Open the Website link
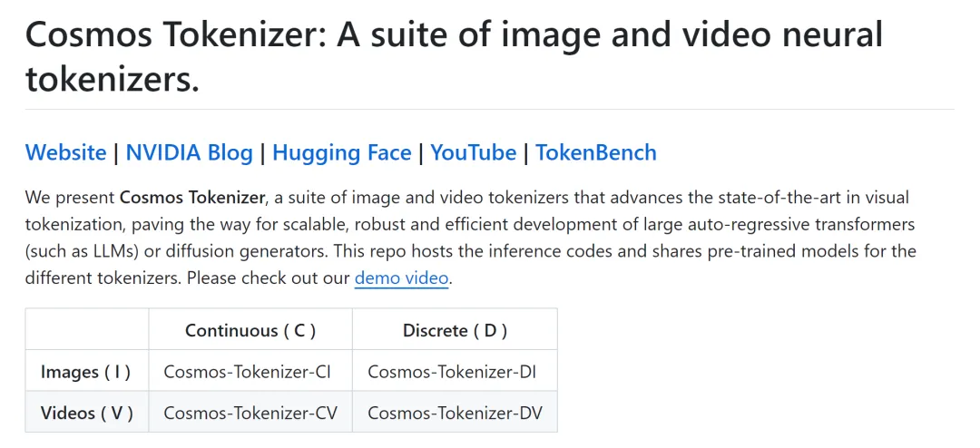The height and width of the screenshot is (448, 980). (65, 152)
